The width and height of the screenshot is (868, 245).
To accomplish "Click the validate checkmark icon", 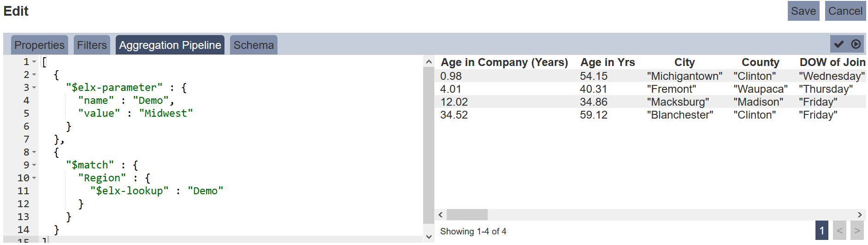I will (839, 44).
